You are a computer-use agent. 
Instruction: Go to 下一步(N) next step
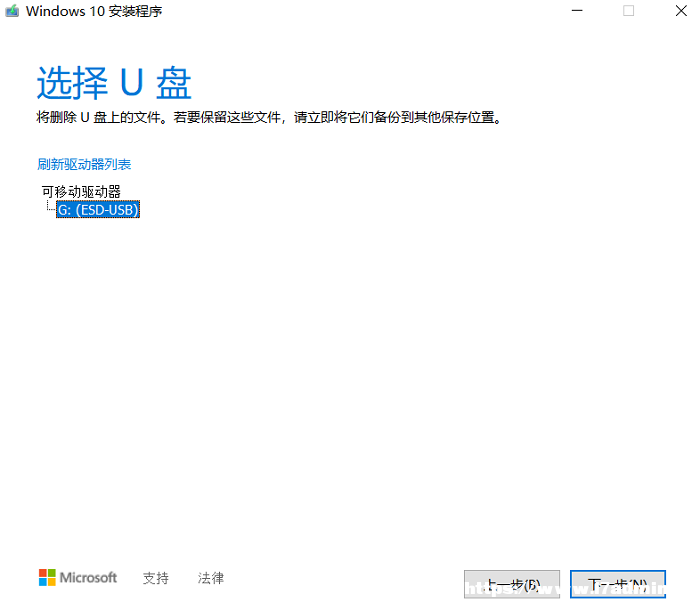(x=618, y=584)
